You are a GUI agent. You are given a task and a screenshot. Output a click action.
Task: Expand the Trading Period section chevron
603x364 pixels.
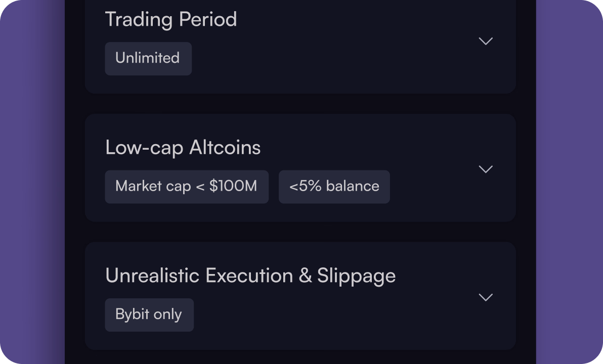click(486, 41)
